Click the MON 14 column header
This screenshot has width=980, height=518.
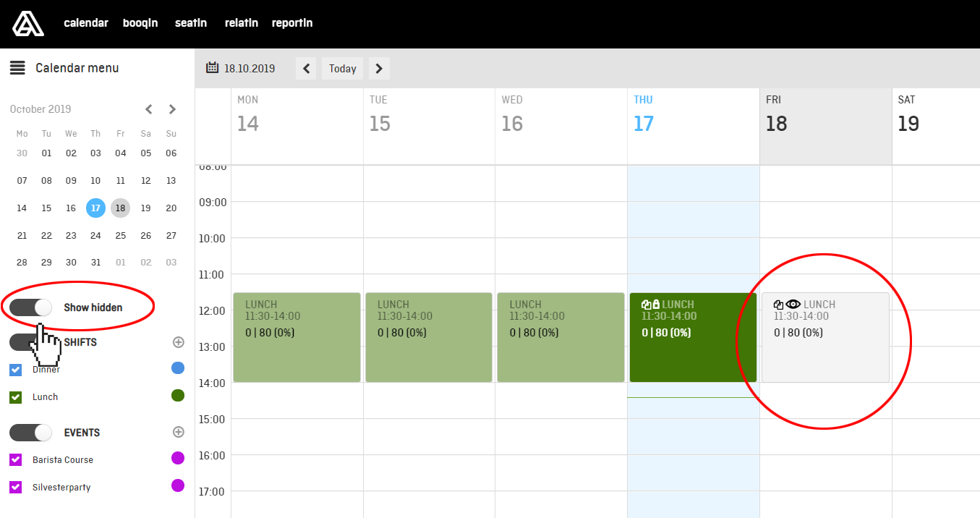pos(297,127)
